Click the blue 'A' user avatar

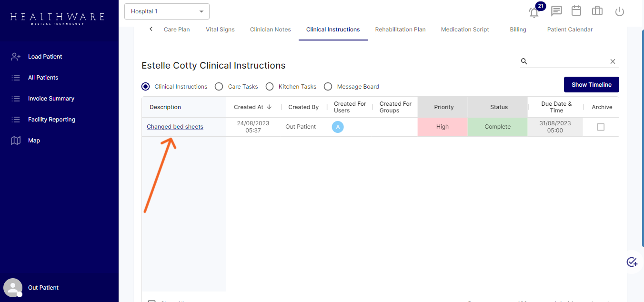point(338,127)
